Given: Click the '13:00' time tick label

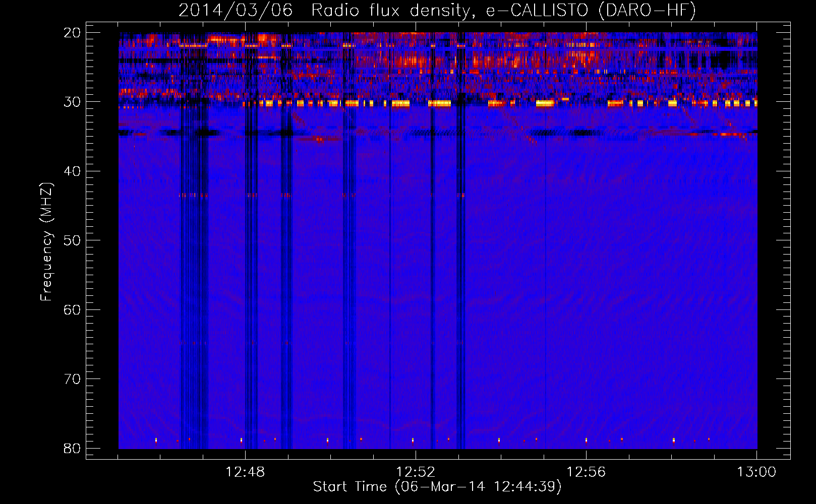Looking at the screenshot, I should click(756, 472).
